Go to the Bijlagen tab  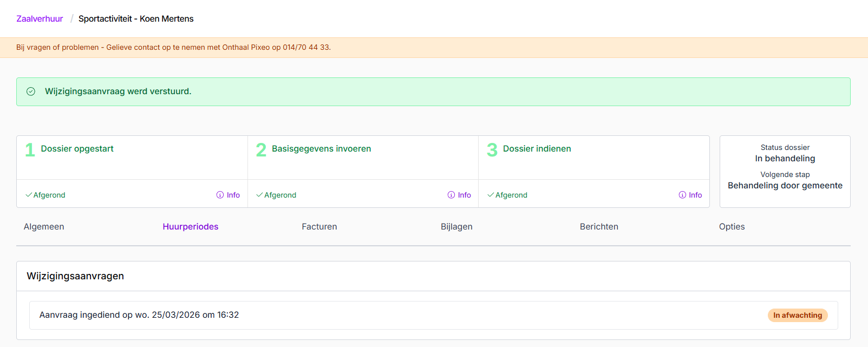(456, 227)
